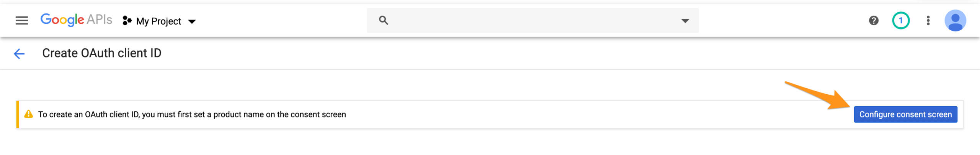Click the colorful Google wordmark
Viewport: 980px width, 155px height.
[x=62, y=20]
